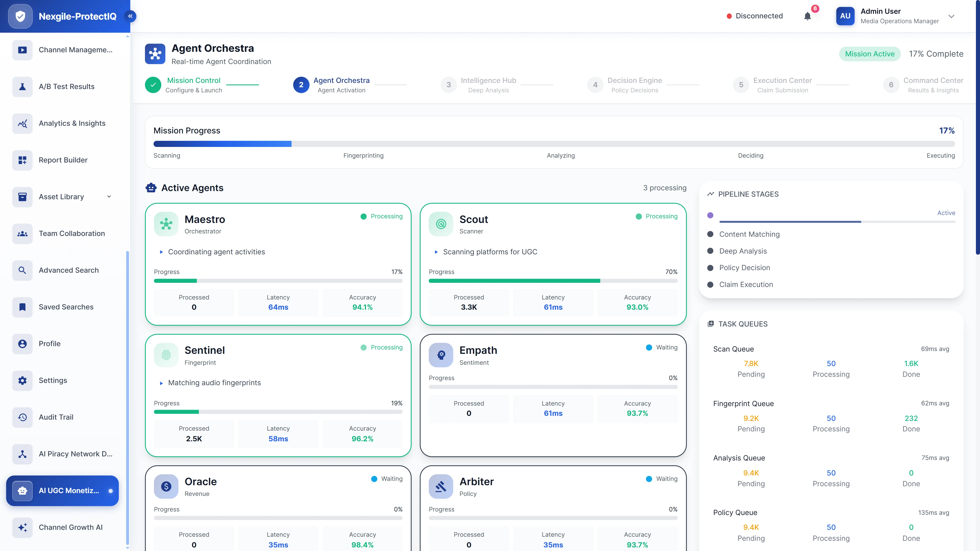980x551 pixels.
Task: Open AI Piracy Network Detection
Action: (x=75, y=454)
